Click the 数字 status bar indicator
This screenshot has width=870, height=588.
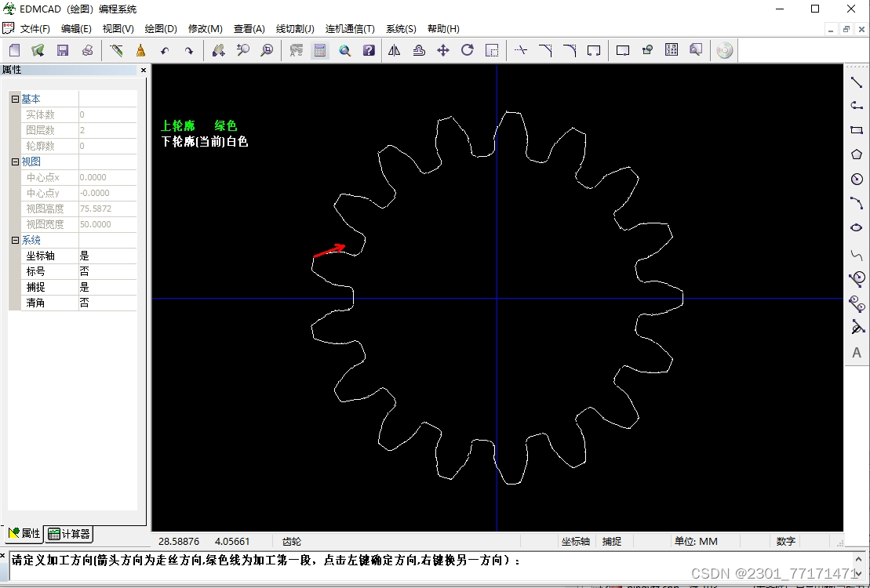786,542
